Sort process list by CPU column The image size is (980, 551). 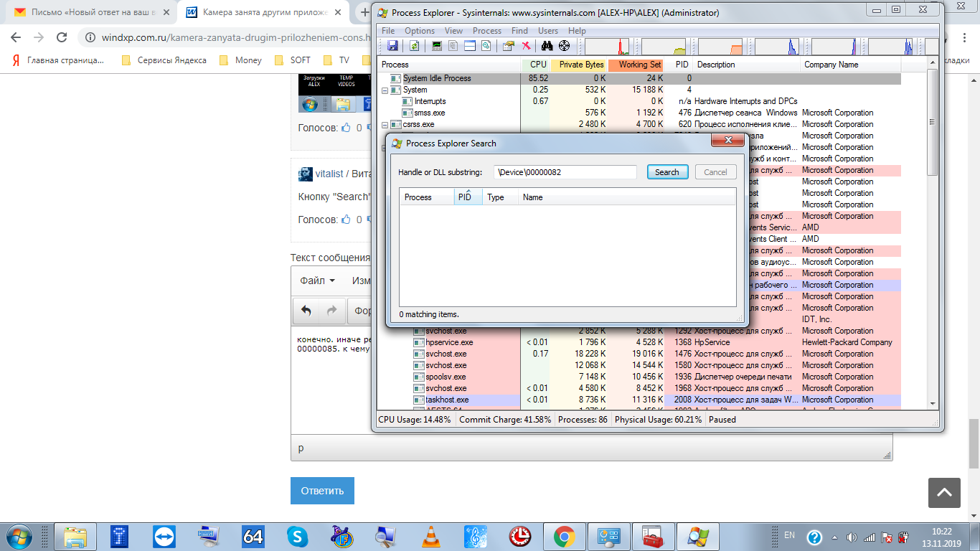click(x=535, y=65)
